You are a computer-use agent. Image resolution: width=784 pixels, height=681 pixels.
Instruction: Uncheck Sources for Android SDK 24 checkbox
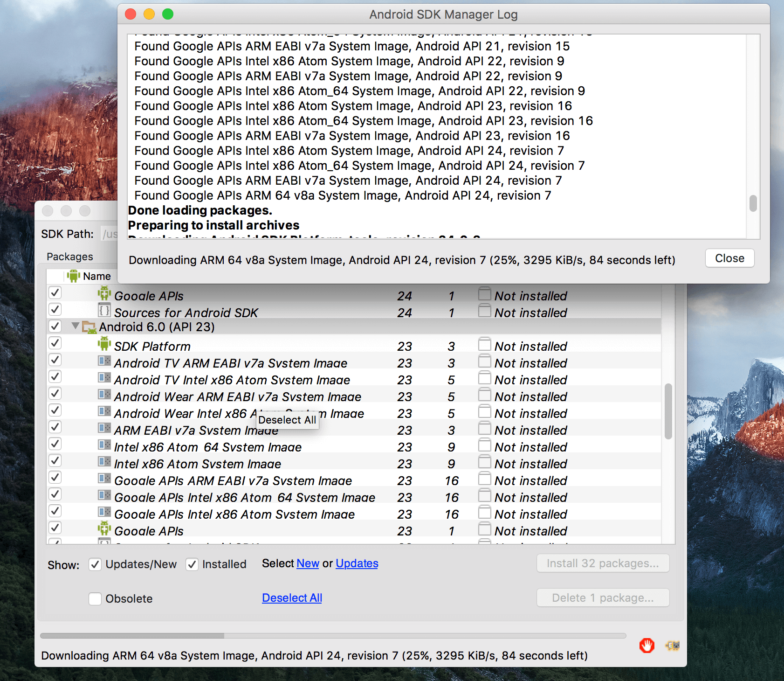coord(55,309)
